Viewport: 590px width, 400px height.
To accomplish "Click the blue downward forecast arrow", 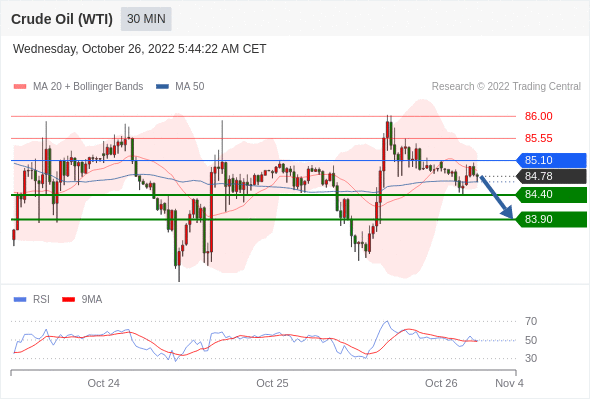I will pos(497,197).
